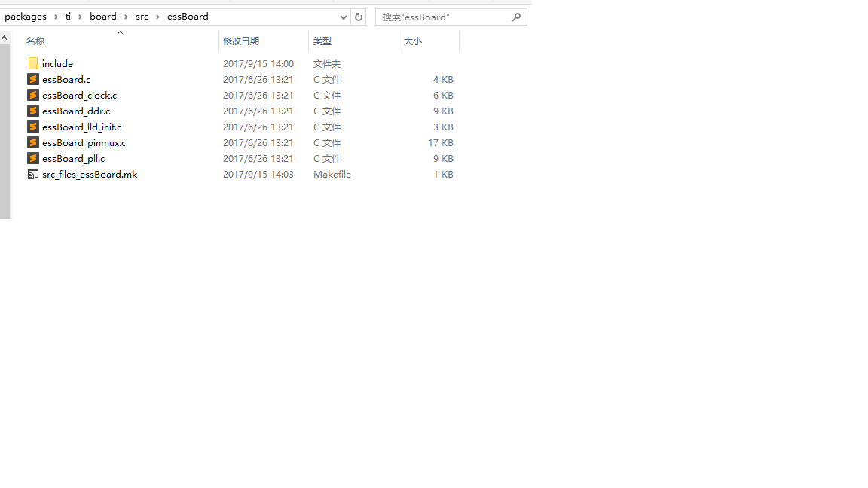Image resolution: width=868 pixels, height=488 pixels.
Task: Select essBoard_pinmux.c file name
Action: (84, 143)
